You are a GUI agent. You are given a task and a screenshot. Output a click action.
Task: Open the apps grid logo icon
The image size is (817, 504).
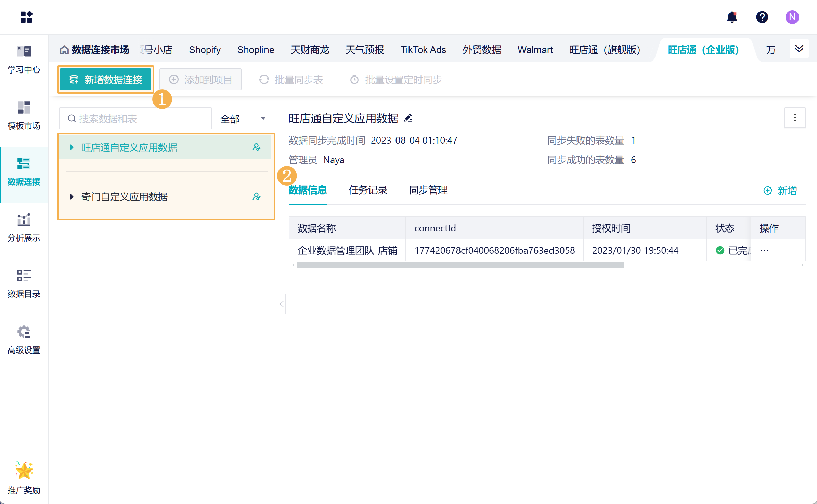(x=26, y=17)
